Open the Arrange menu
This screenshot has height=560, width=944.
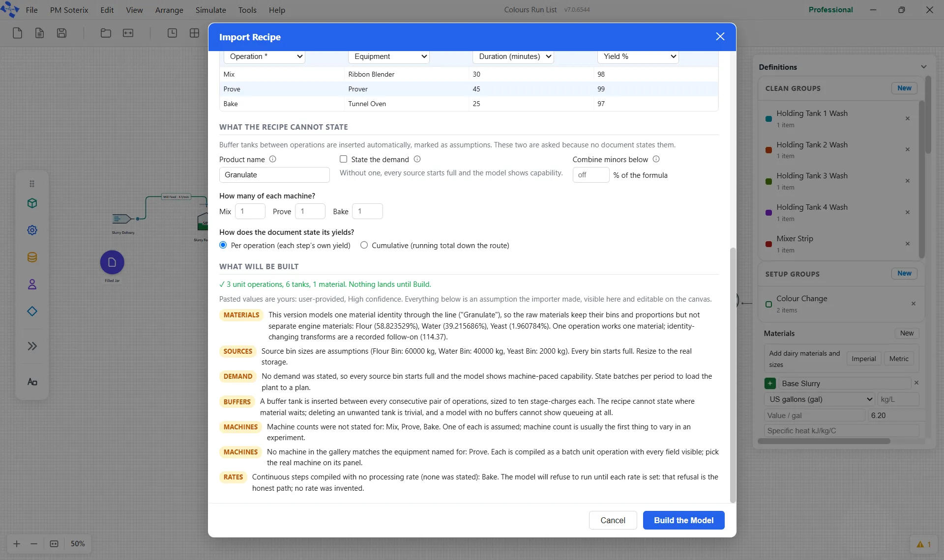click(169, 10)
